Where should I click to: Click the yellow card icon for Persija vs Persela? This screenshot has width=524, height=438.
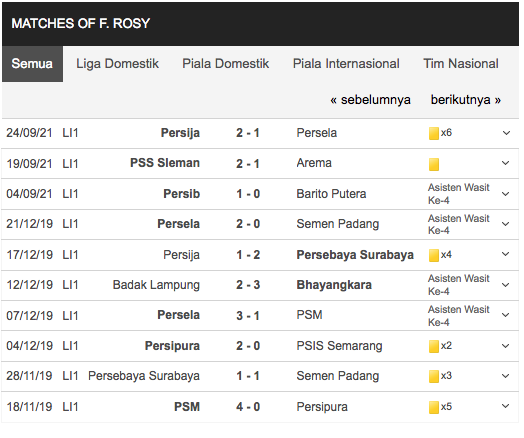pos(433,133)
